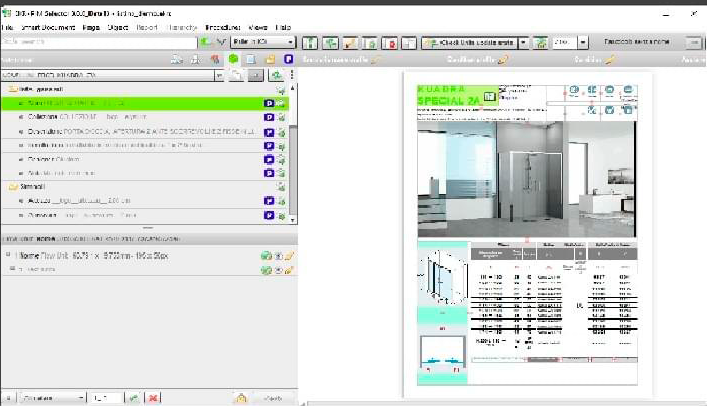Click the P icon on the Descrizione row

269,133
